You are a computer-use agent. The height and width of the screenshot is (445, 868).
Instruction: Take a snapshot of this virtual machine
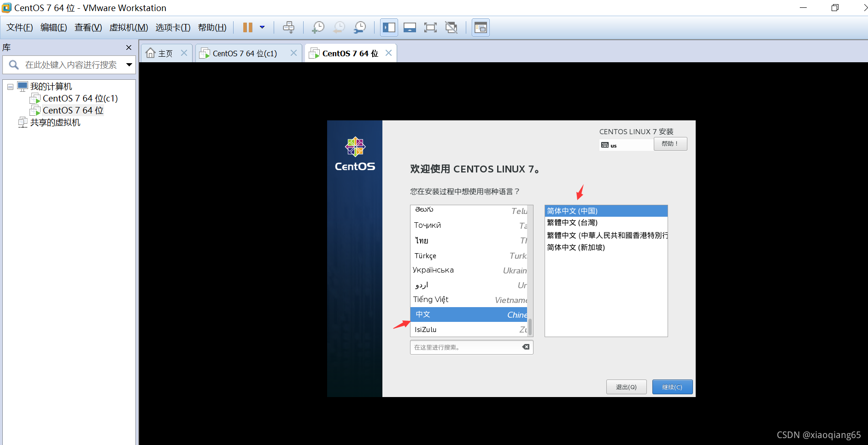point(317,28)
